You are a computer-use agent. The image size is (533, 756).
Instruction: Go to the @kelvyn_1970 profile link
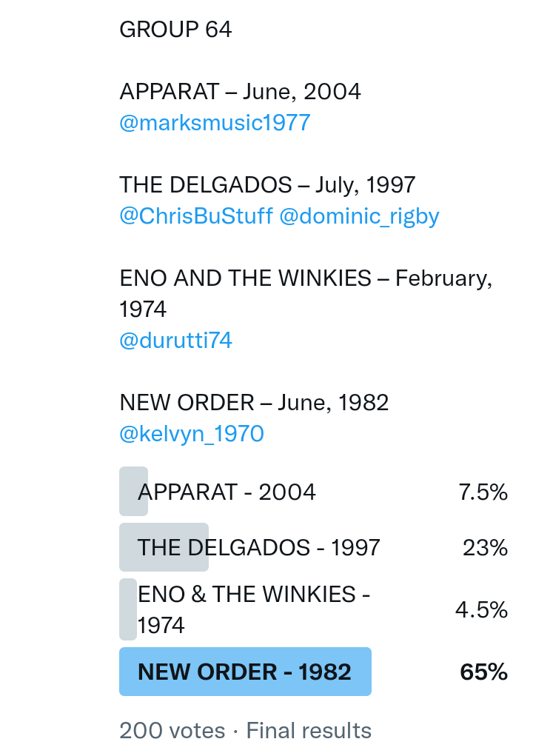(x=192, y=434)
